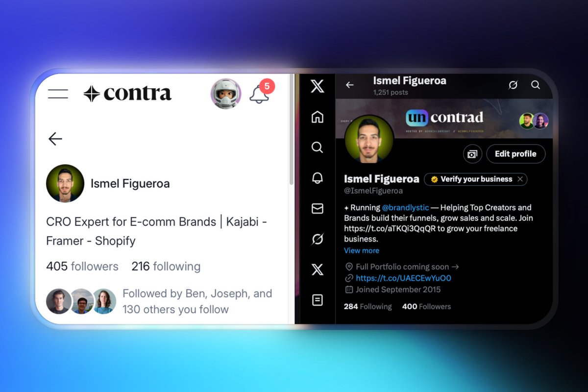Click the @IsmelFigueroa handle text
The image size is (588, 392).
point(373,191)
